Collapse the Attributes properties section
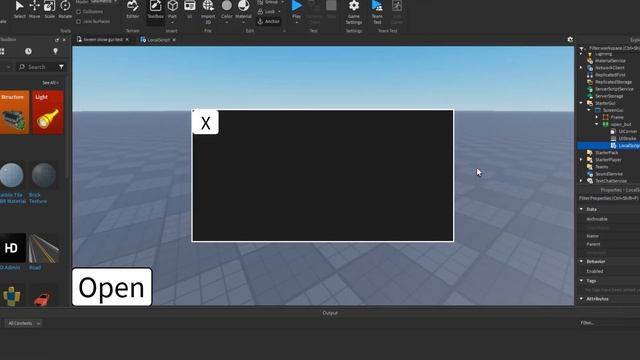The width and height of the screenshot is (640, 360). coord(581,299)
